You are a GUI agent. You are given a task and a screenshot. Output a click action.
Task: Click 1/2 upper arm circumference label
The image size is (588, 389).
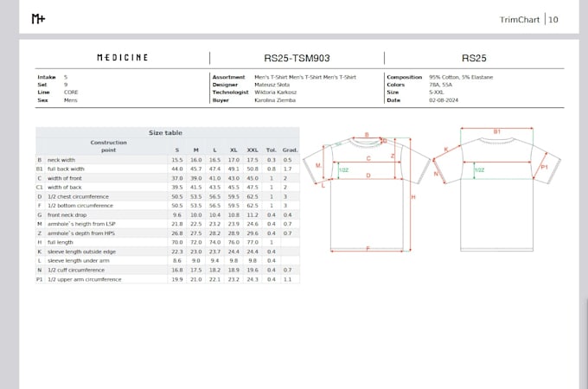tap(85, 279)
